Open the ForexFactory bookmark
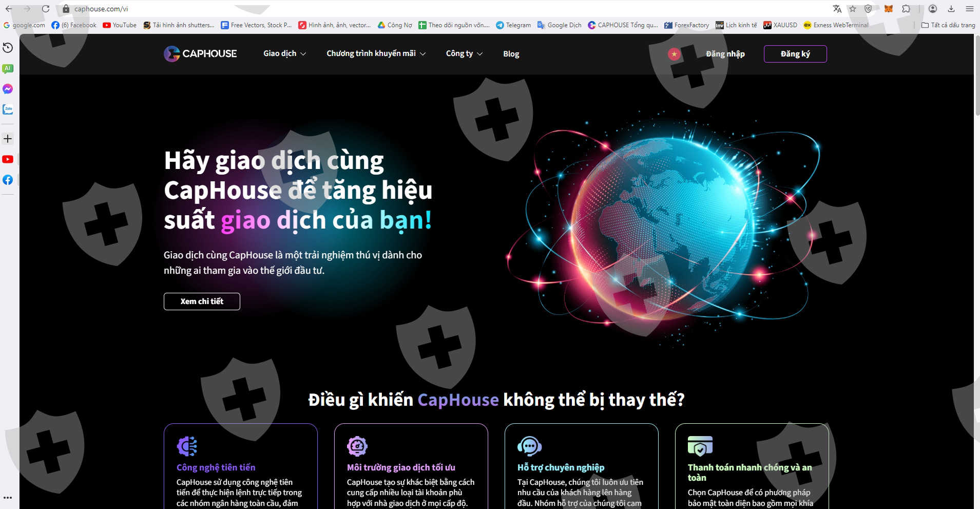Screen dimensions: 980x509 [x=686, y=25]
